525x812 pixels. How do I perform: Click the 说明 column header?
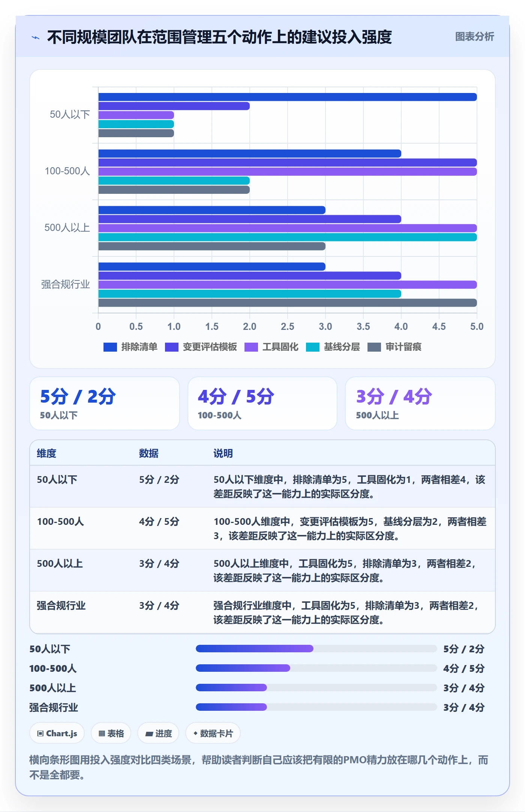click(x=223, y=453)
